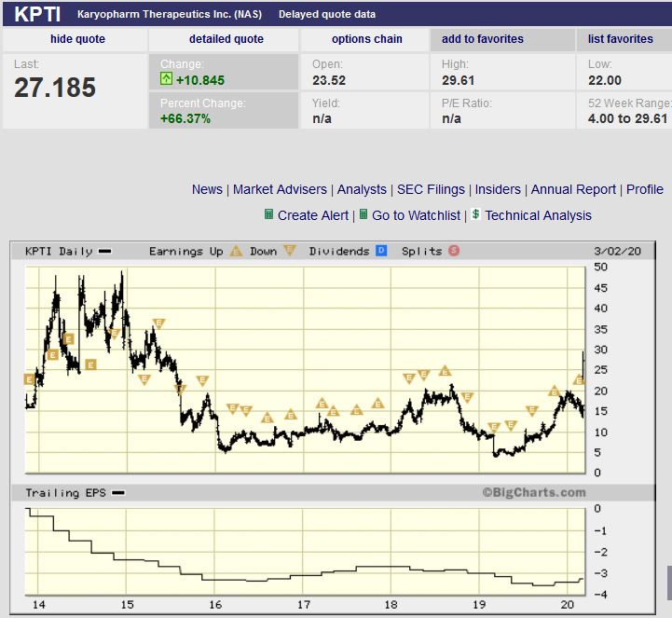This screenshot has width=672, height=618.
Task: Click the +66.37% percent change value
Action: [x=185, y=118]
